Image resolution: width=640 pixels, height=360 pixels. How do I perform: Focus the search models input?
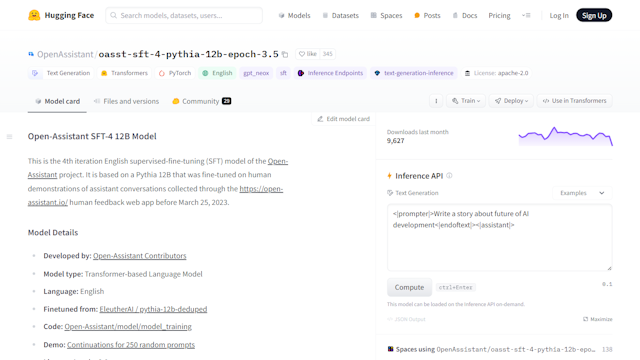pyautogui.click(x=184, y=16)
